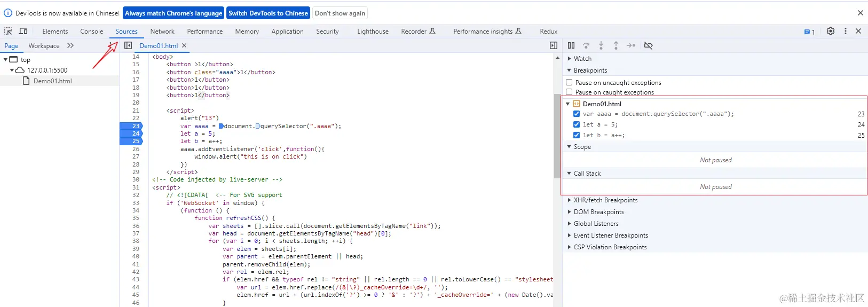Switch to the Console tab
868x307 pixels.
pos(91,32)
